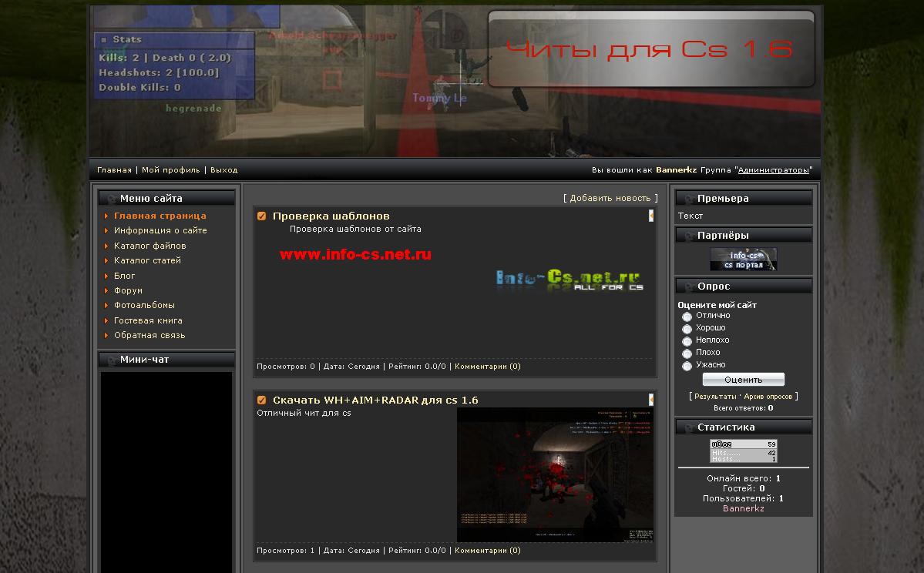
Task: Click the orange check icon beside Проверка шаблонов
Action: (x=261, y=216)
